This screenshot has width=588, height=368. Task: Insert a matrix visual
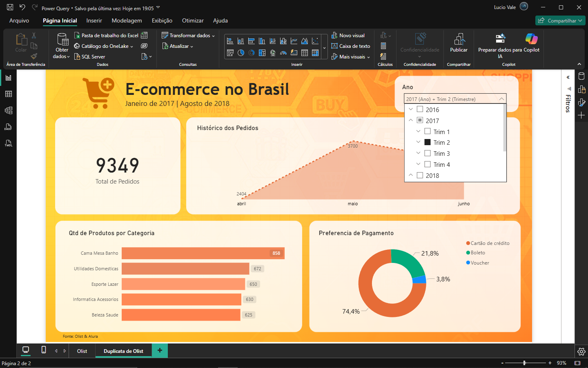(x=315, y=53)
